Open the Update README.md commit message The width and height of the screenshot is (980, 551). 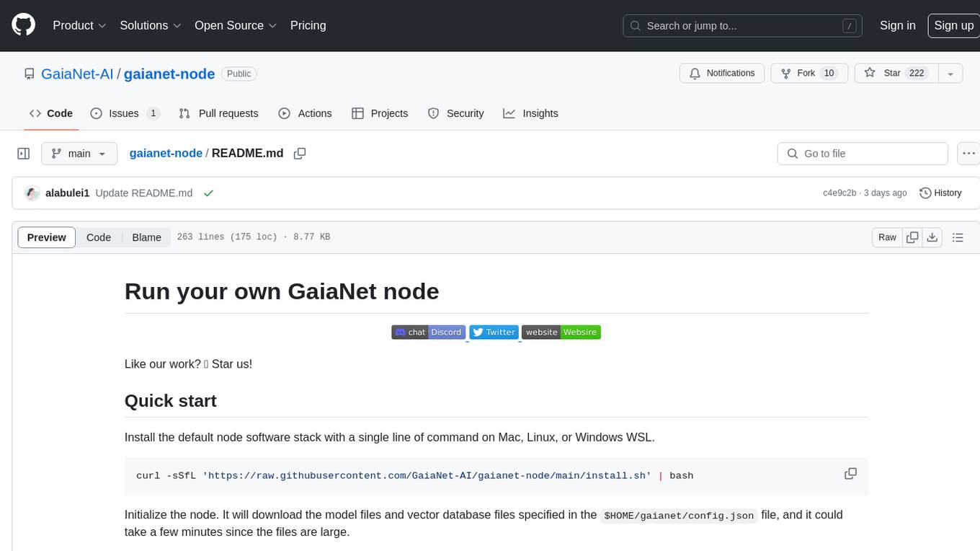click(x=144, y=193)
